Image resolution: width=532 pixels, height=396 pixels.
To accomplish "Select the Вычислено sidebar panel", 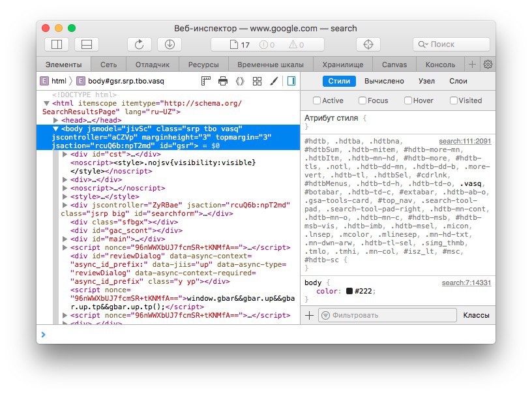I will click(x=384, y=81).
